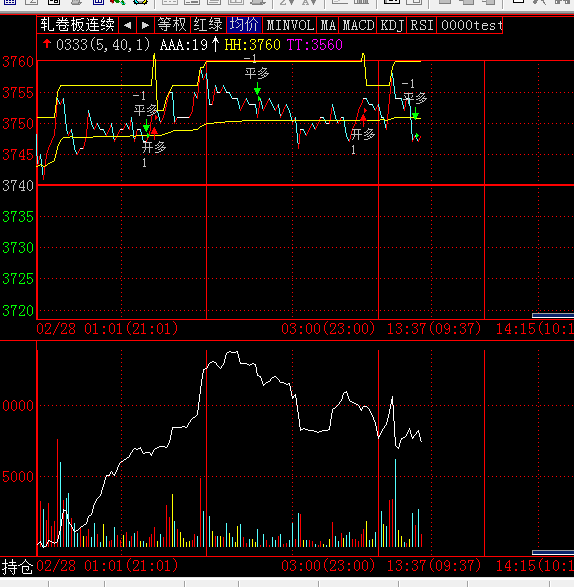The image size is (574, 587).
Task: Click the first red 开多 entry arrow on the chart
Action: pos(154,132)
